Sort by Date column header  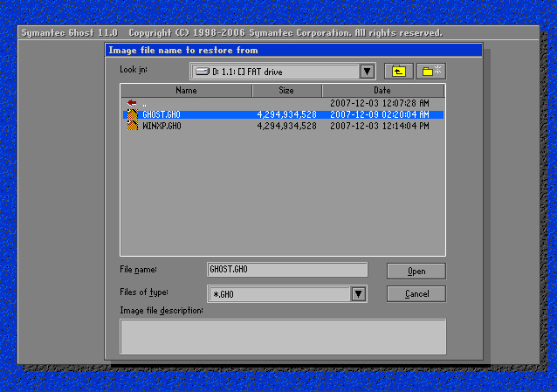(382, 90)
